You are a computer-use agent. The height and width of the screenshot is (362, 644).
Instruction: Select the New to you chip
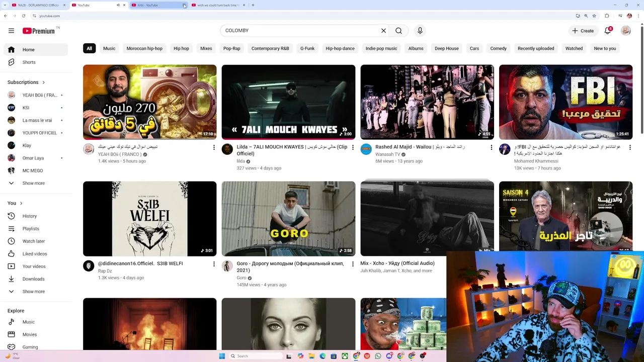pos(605,49)
